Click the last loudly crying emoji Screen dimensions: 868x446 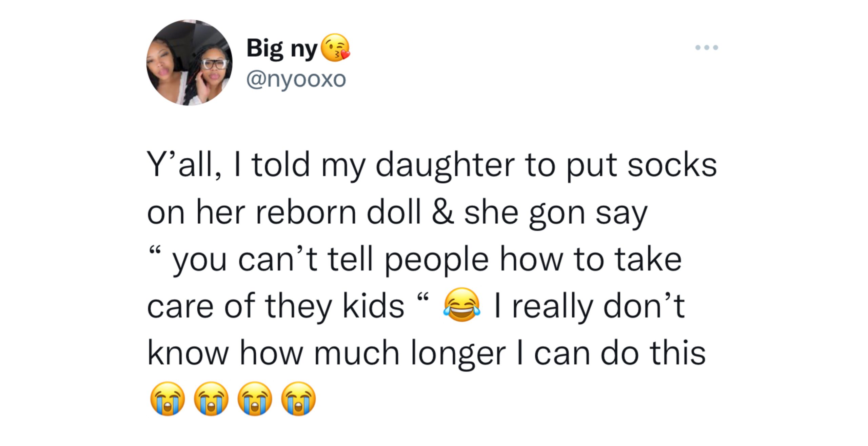tap(299, 399)
